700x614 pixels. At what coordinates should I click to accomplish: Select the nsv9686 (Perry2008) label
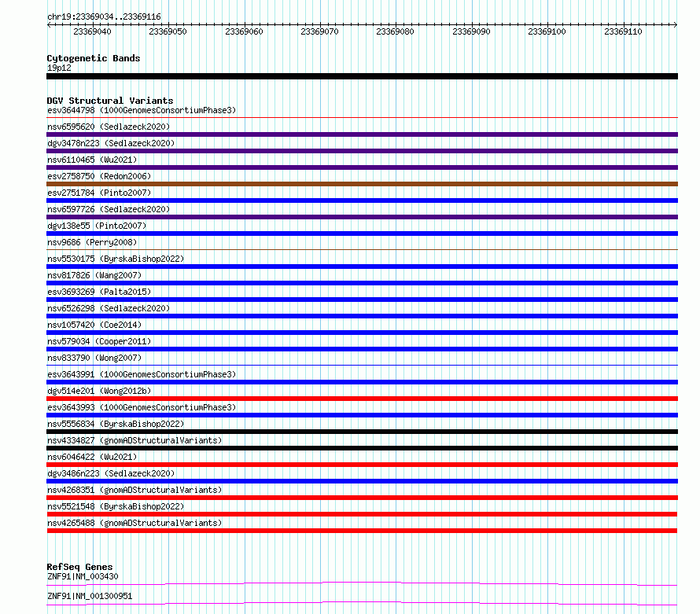[x=92, y=242]
